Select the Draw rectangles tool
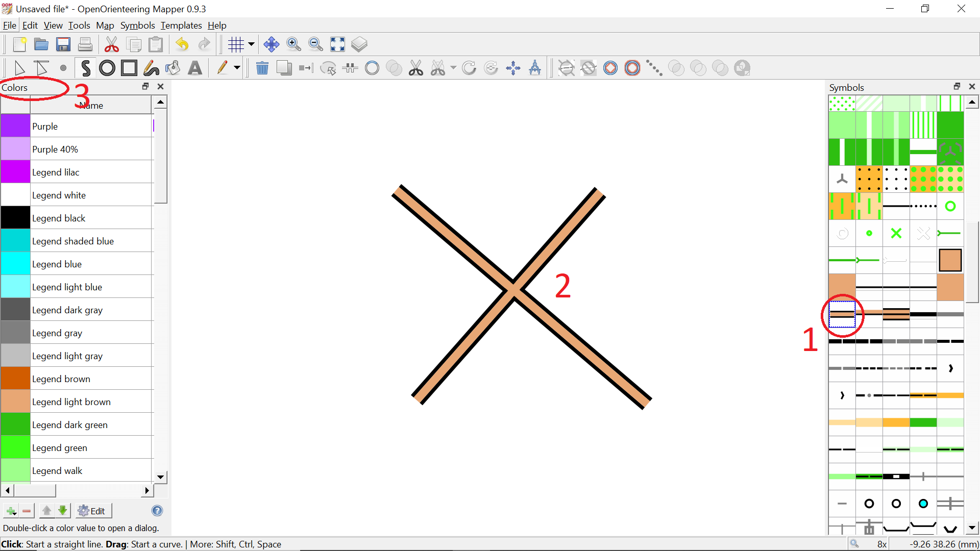Image resolution: width=980 pixels, height=551 pixels. 129,68
